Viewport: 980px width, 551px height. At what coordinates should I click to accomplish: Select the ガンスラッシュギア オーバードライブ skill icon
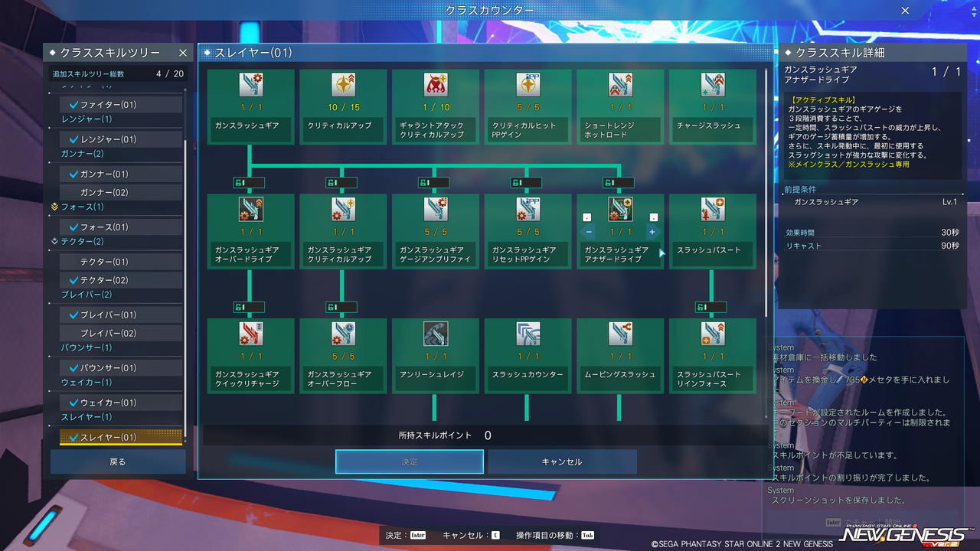coord(250,210)
